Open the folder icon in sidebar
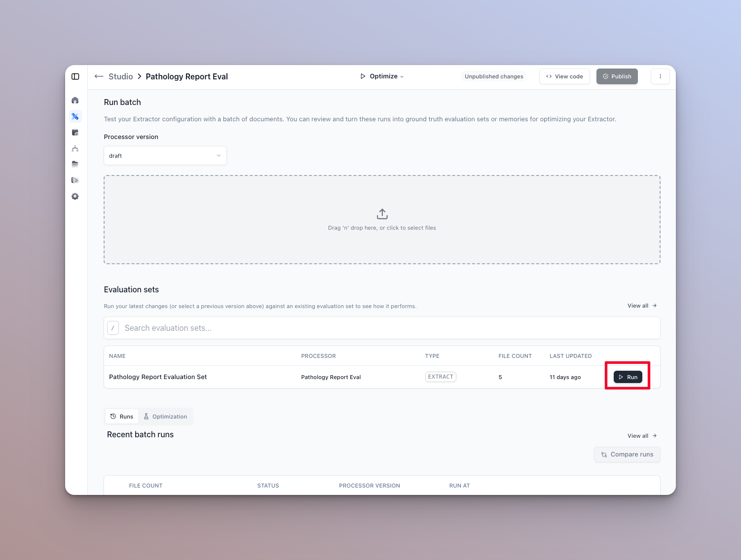The height and width of the screenshot is (560, 741). click(75, 164)
